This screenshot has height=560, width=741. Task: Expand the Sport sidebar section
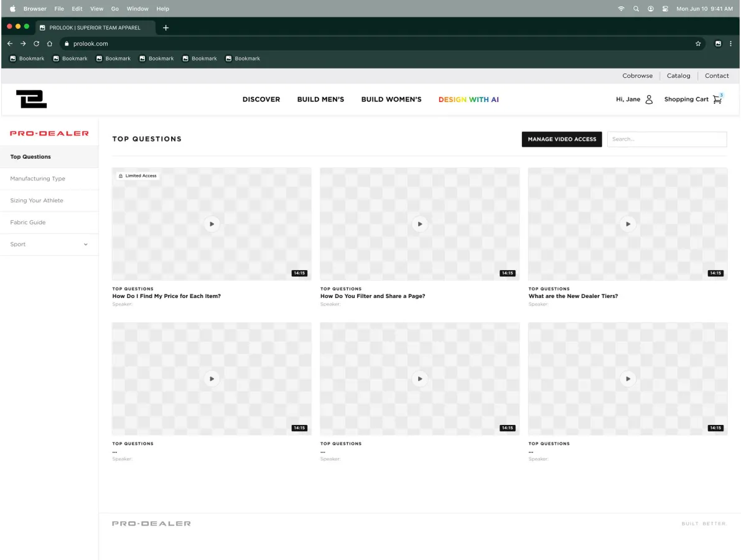pos(49,245)
